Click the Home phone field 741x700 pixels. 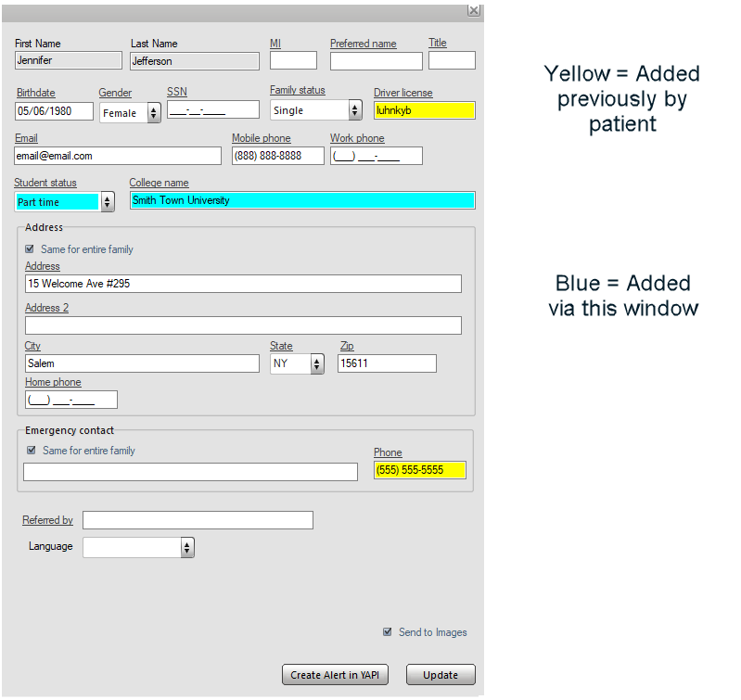click(x=71, y=400)
